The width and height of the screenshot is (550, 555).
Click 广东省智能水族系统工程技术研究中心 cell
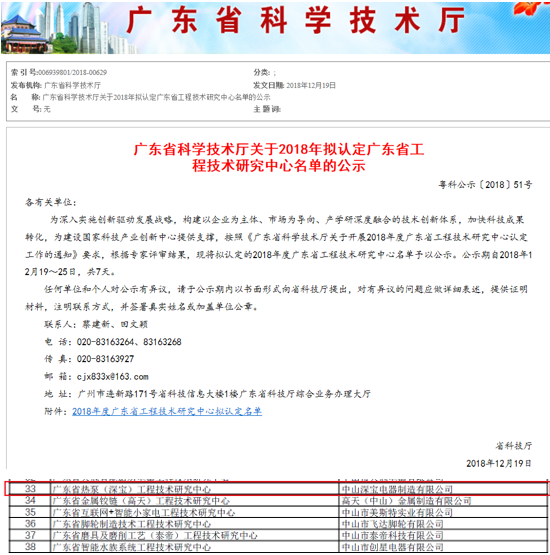pos(195,547)
